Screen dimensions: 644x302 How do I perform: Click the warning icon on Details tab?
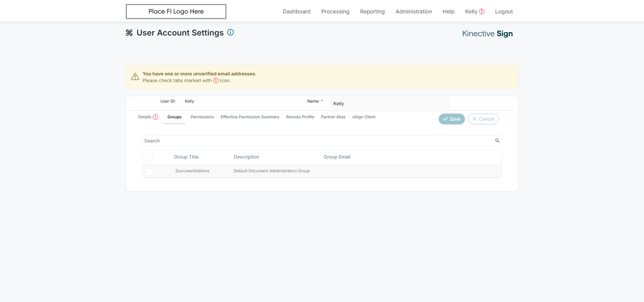tap(156, 117)
